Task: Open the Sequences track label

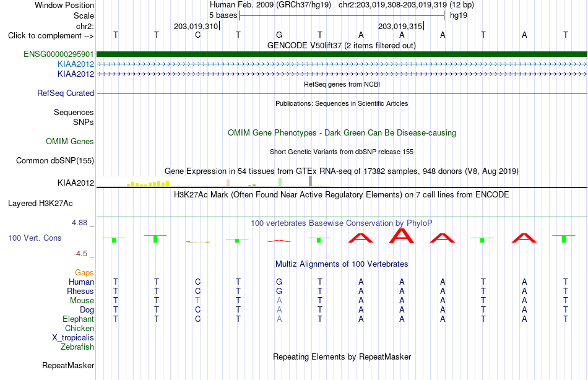Action: click(x=74, y=112)
